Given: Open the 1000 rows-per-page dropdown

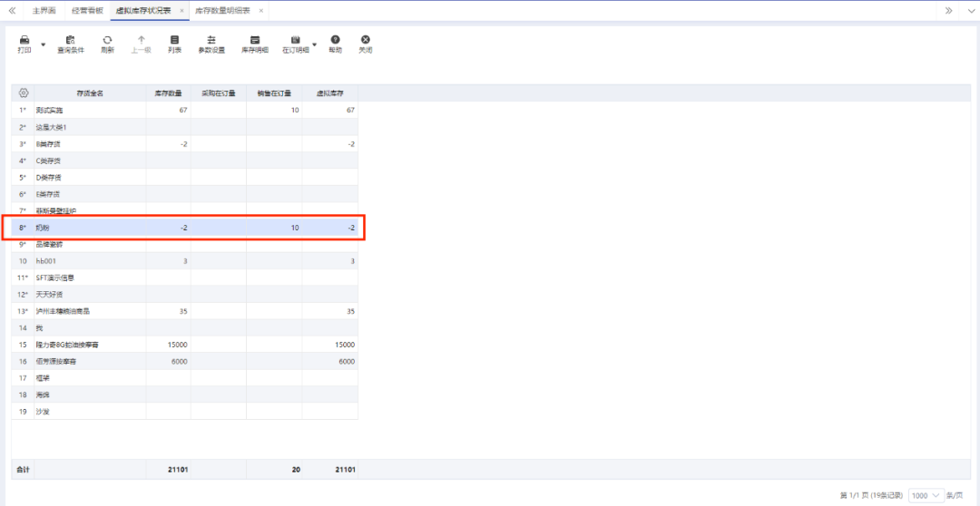Looking at the screenshot, I should (926, 495).
